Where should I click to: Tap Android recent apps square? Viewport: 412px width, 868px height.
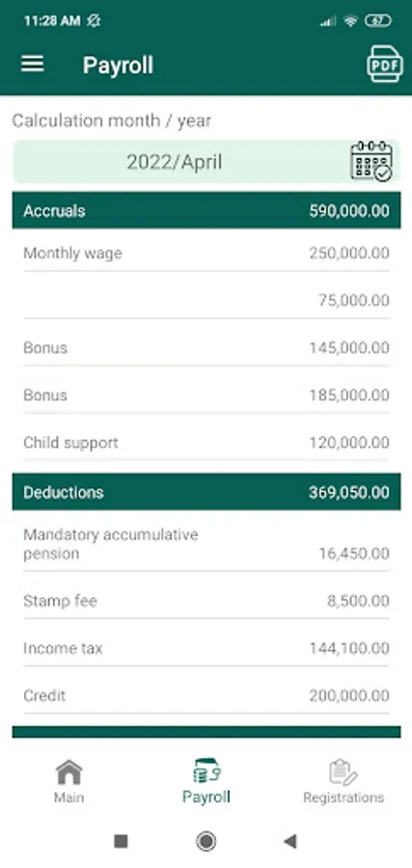[x=121, y=842]
